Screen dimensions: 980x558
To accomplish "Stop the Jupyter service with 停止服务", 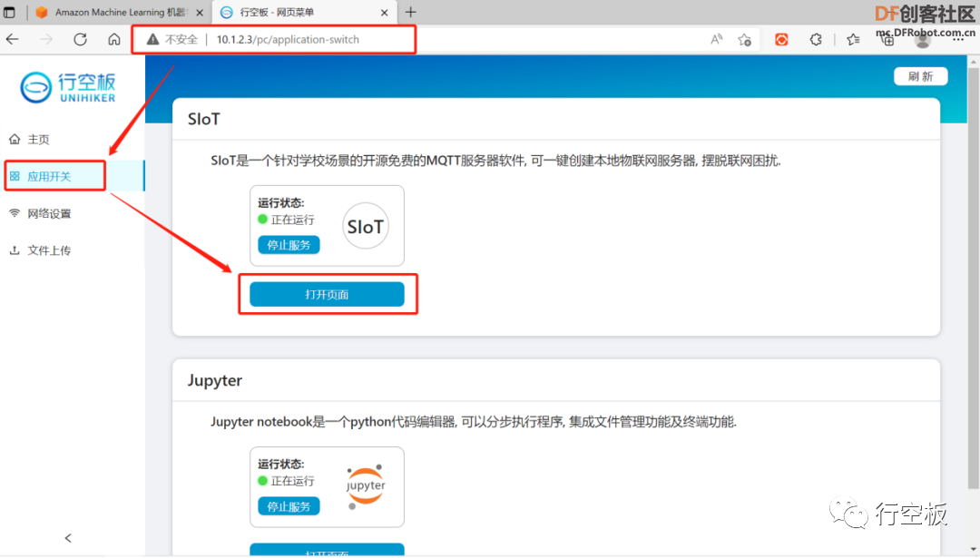I will [x=289, y=506].
